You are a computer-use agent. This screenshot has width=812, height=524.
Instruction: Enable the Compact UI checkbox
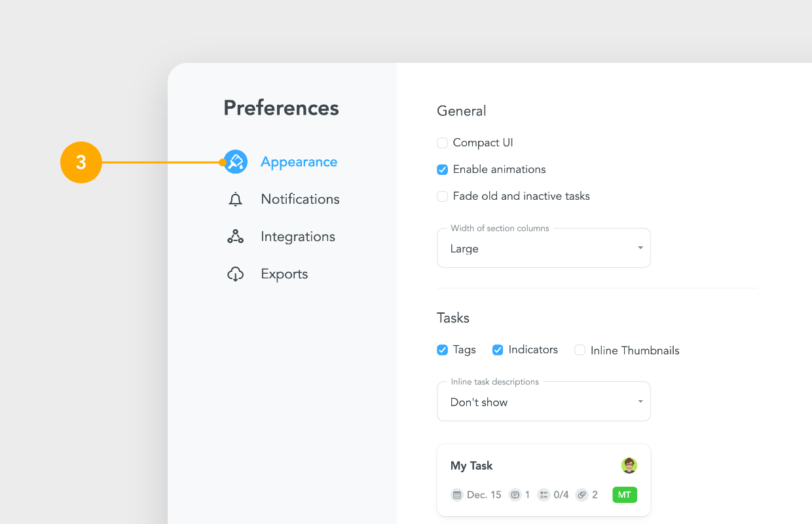pos(442,142)
